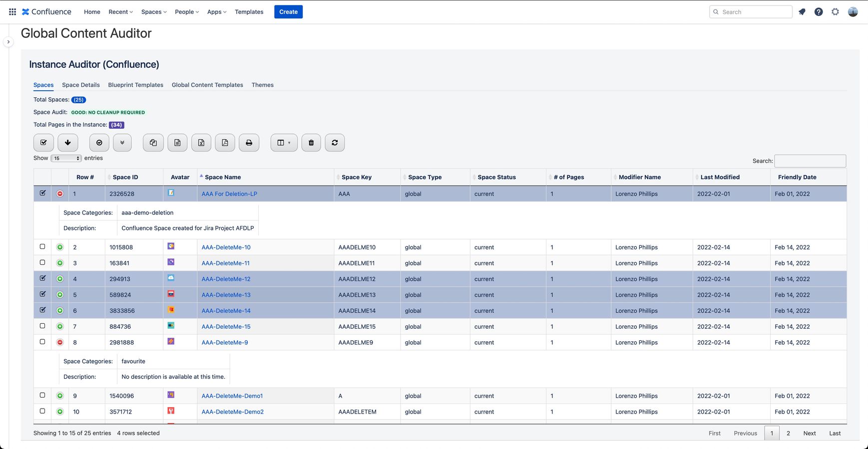The width and height of the screenshot is (868, 449).
Task: Click the select-all checkmark toolbar button
Action: point(43,143)
